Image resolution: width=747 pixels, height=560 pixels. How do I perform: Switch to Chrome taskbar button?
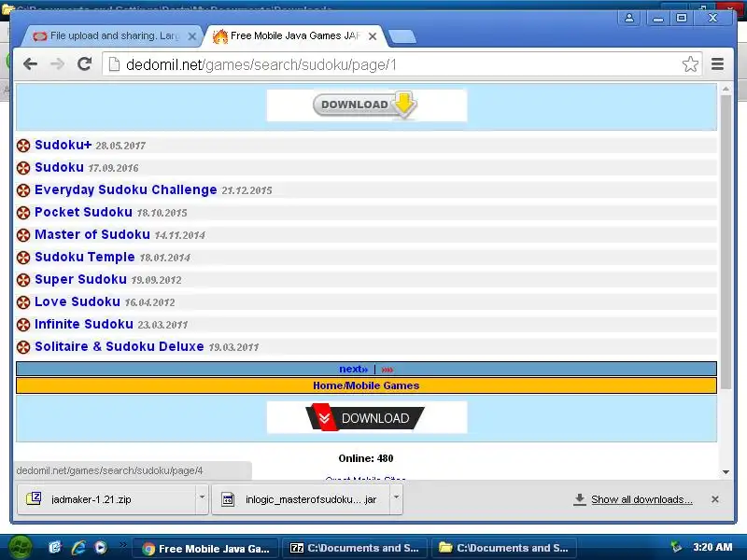(x=205, y=548)
